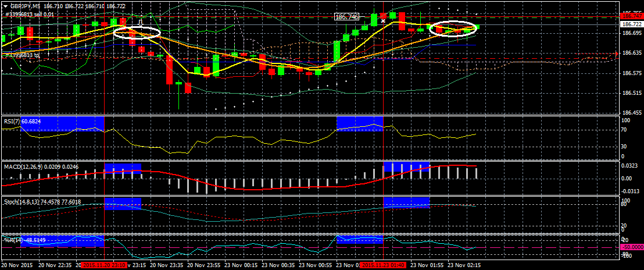
Task: Click the red 186.747 price tag
Action: pos(632,16)
